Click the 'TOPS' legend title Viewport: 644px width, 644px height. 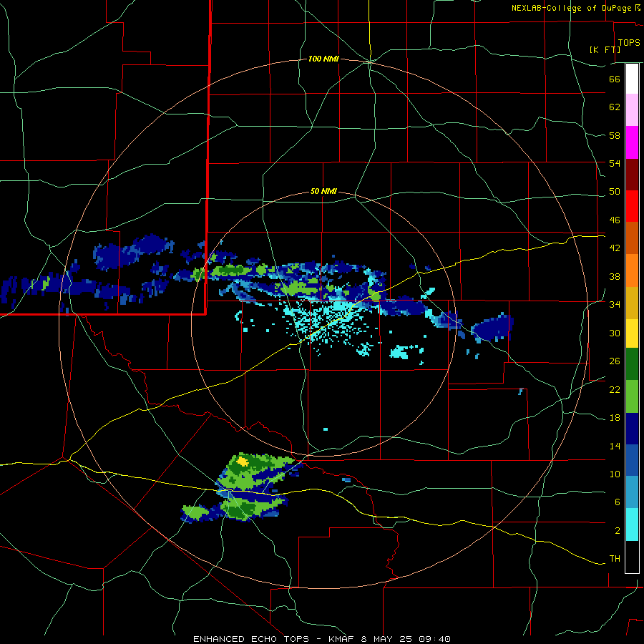tap(629, 43)
